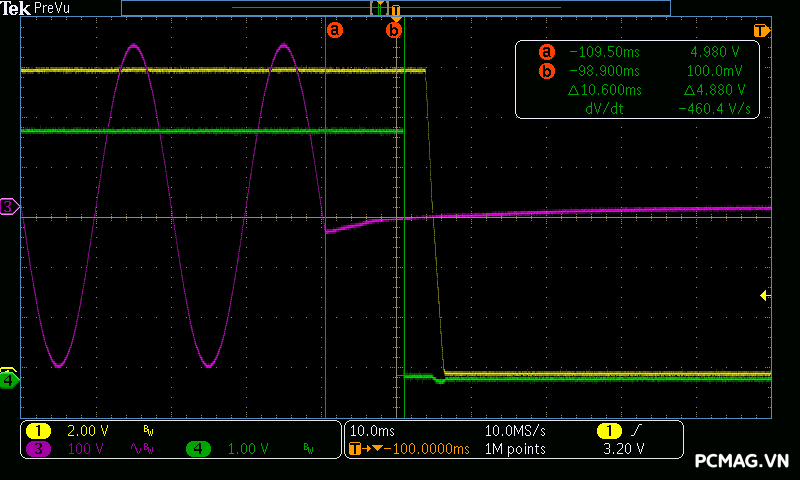This screenshot has height=480, width=800.
Task: Click the channel 4 ground marker on left edge
Action: point(9,381)
